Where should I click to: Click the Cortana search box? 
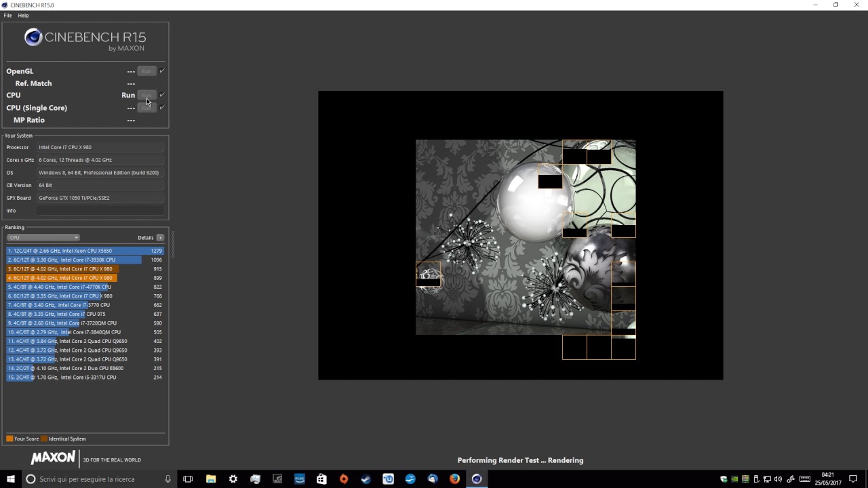(99, 479)
